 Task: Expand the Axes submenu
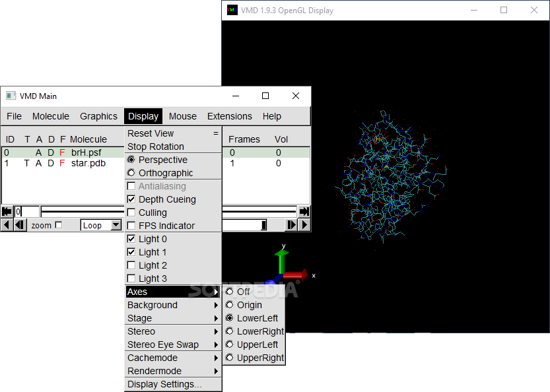pyautogui.click(x=173, y=292)
